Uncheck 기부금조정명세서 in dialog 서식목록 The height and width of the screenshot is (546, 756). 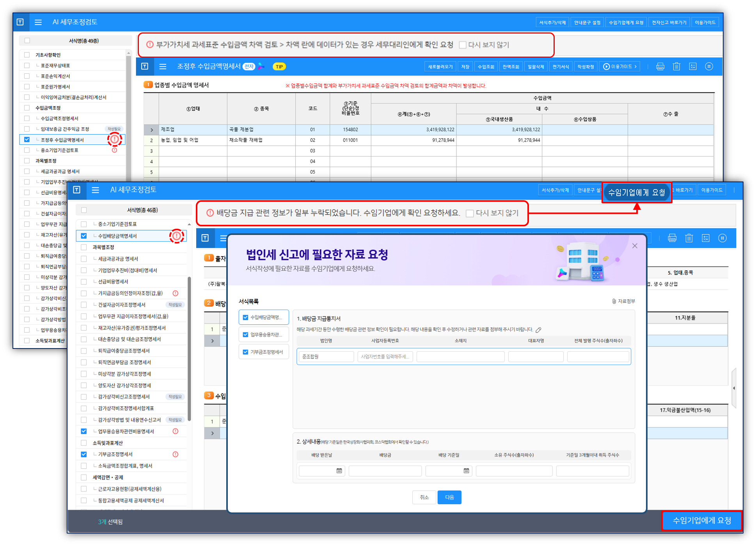(245, 352)
